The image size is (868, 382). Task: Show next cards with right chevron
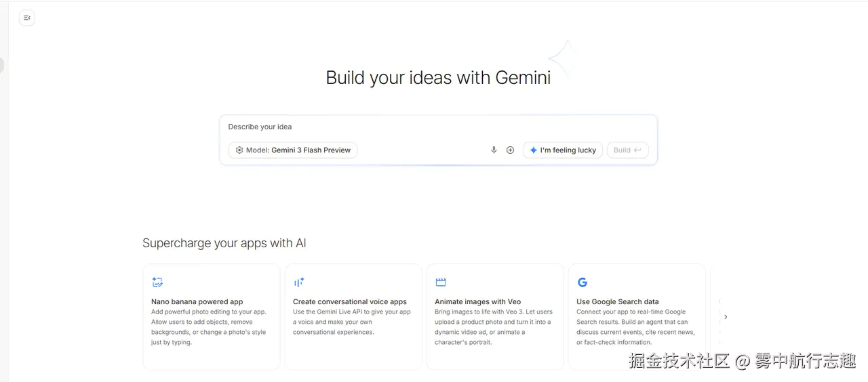(x=726, y=317)
